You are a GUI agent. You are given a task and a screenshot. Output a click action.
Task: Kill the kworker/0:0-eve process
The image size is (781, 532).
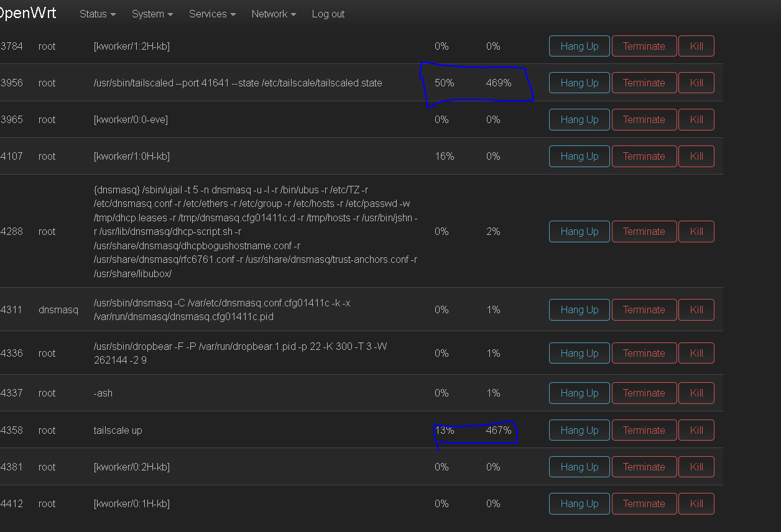tap(696, 119)
